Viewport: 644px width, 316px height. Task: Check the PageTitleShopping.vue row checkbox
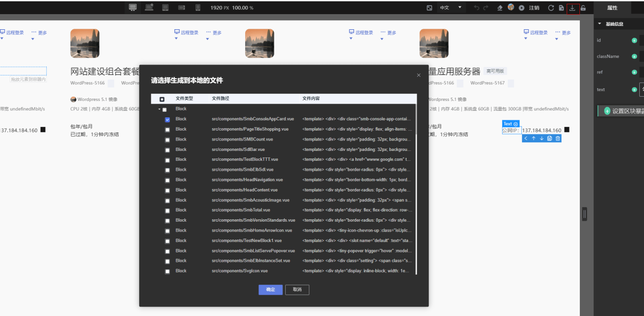pyautogui.click(x=167, y=130)
